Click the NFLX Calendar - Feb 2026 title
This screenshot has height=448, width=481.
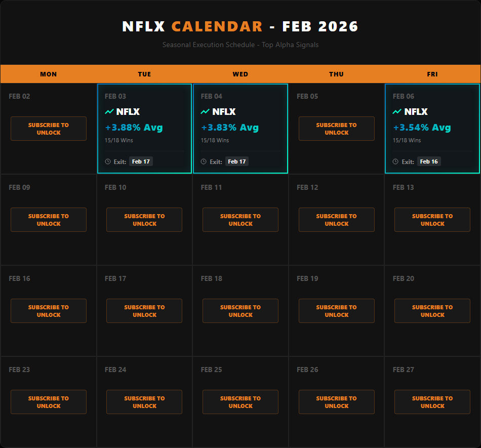click(x=240, y=26)
